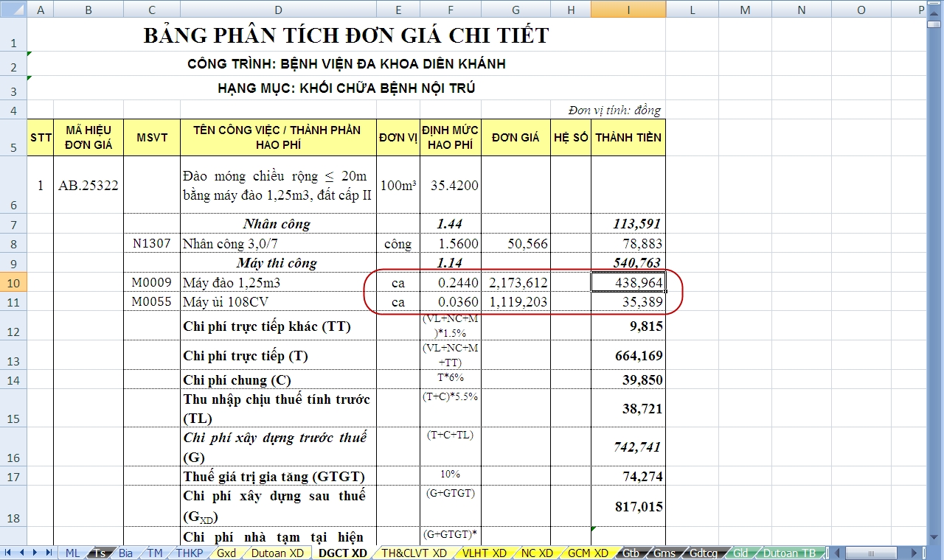This screenshot has width=944, height=560.
Task: Open the Gdtcg sheet tab
Action: point(703,553)
